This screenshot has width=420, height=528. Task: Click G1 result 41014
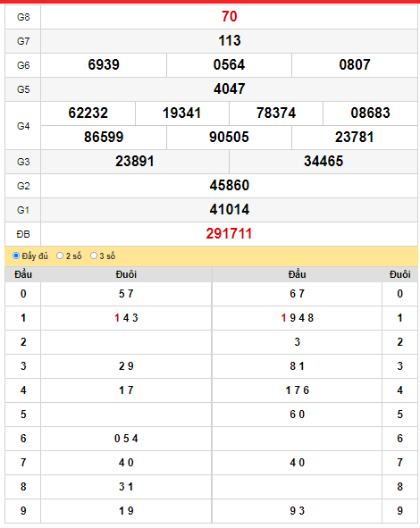229,209
